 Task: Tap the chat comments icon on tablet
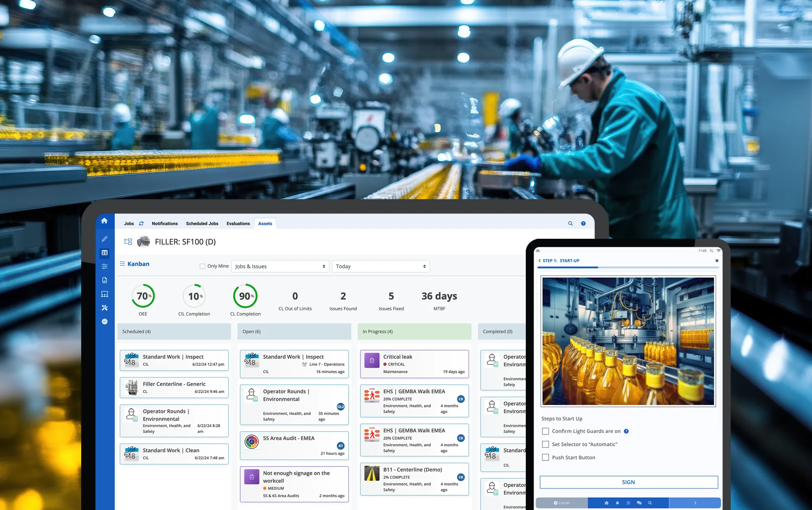click(639, 503)
